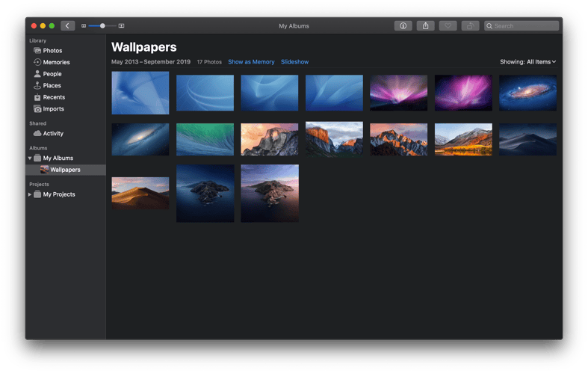
Task: Select the Mojave dark dune thumbnail
Action: tap(527, 139)
